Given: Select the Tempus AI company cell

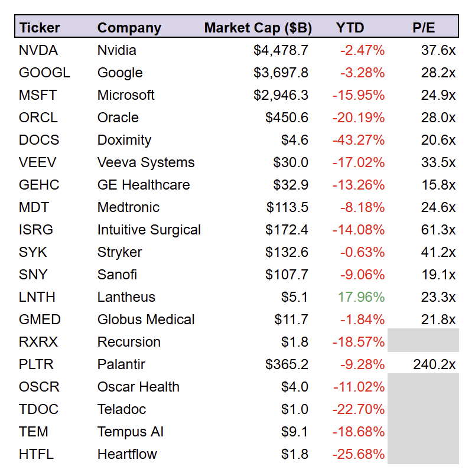Looking at the screenshot, I should click(x=131, y=432).
